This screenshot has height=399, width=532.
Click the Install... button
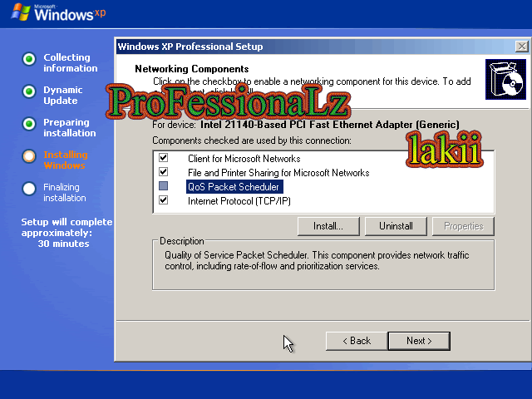coord(328,226)
